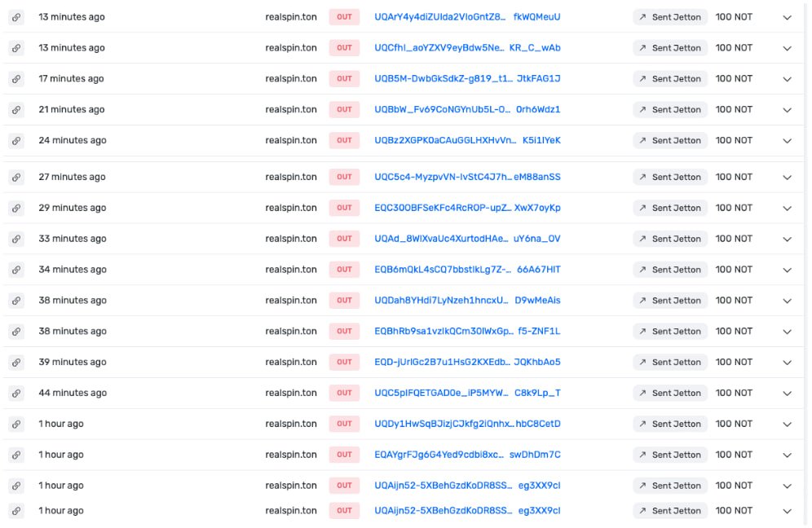This screenshot has width=812, height=528.
Task: Open address UQArY4y4diZUlda2VloGntZ8… fkWQMeuU
Action: (x=467, y=17)
